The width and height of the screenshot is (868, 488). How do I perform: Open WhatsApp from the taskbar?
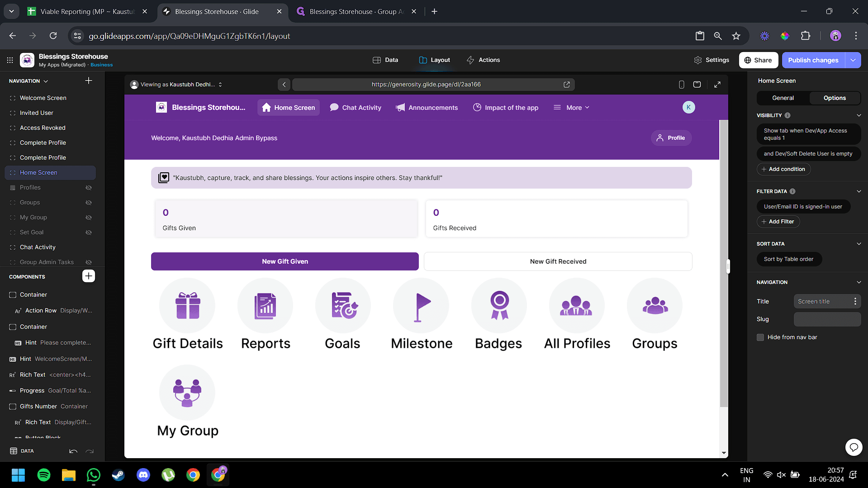94,475
